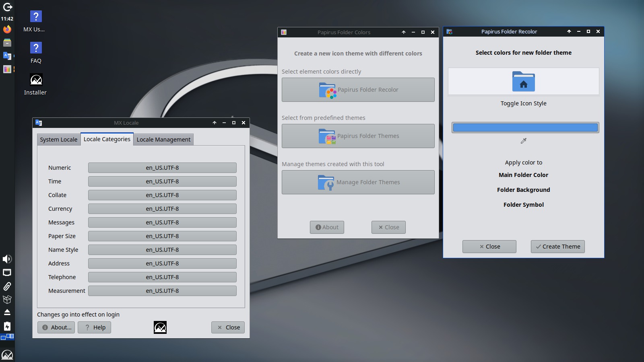644x362 pixels.
Task: Click Create Theme button
Action: click(558, 247)
